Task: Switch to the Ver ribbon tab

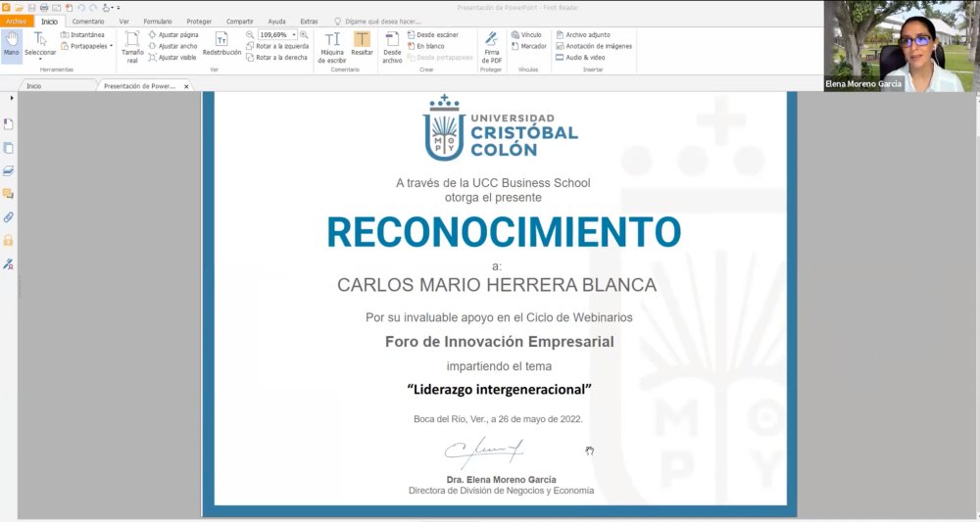Action: pyautogui.click(x=123, y=22)
